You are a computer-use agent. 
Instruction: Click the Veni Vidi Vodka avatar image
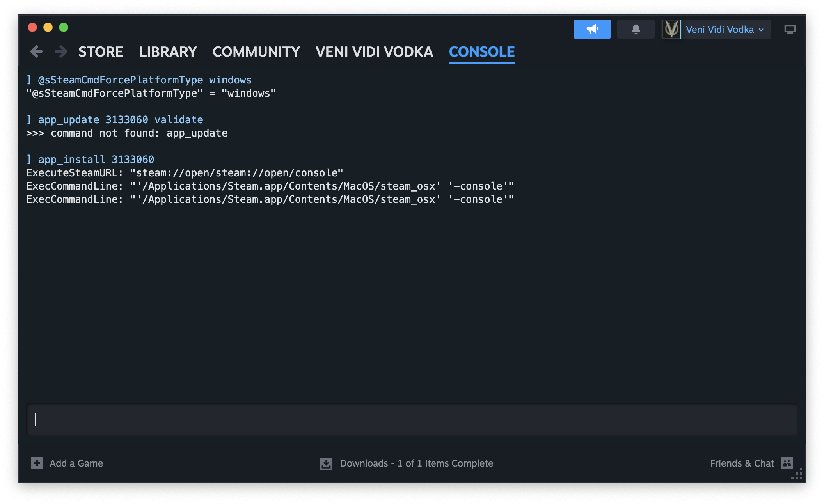tap(671, 29)
